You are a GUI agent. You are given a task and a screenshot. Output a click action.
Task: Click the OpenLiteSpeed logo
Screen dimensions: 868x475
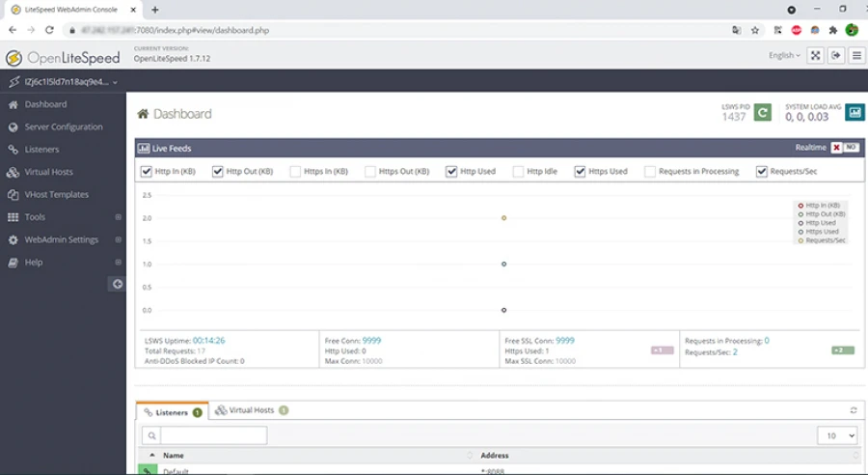[63, 58]
